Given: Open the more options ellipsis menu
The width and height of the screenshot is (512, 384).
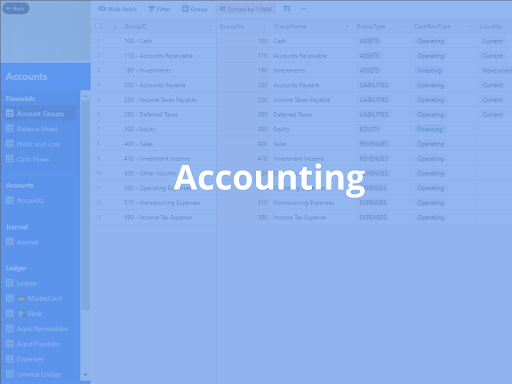Looking at the screenshot, I should [304, 9].
